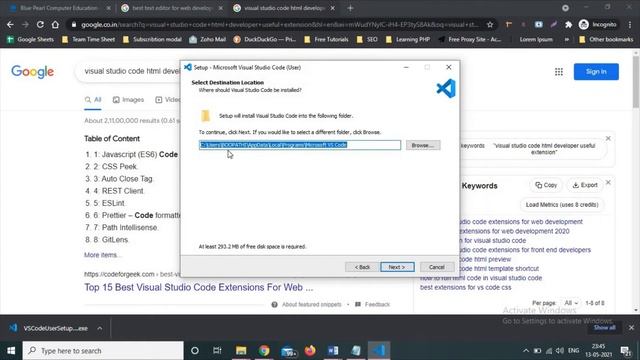The image size is (640, 360).
Task: Click the Back button in setup dialog
Action: [x=362, y=267]
